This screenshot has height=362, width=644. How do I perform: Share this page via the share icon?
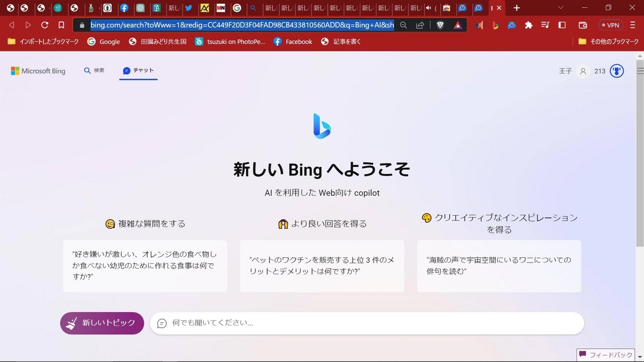coord(420,25)
